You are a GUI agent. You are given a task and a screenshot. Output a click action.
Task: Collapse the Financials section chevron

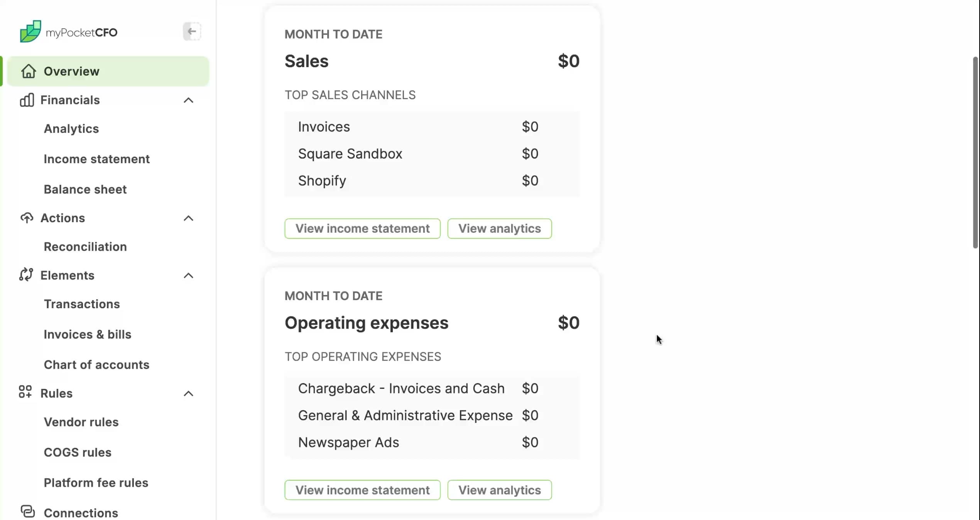pyautogui.click(x=188, y=100)
